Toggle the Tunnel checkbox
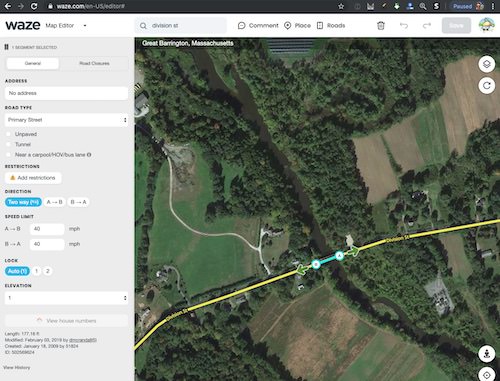Image resolution: width=500 pixels, height=381 pixels. (9, 144)
